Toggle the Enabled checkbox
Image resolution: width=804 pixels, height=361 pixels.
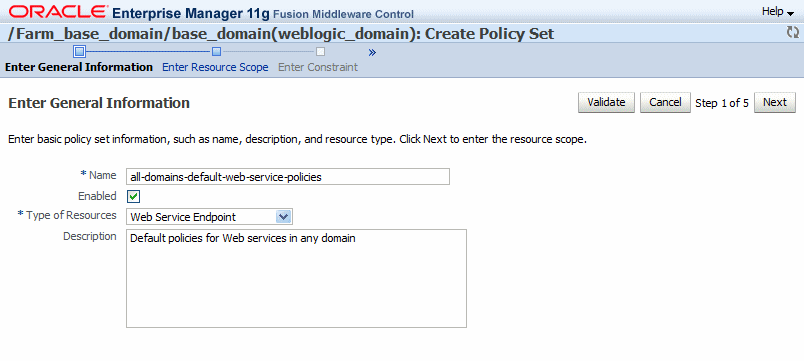(134, 196)
